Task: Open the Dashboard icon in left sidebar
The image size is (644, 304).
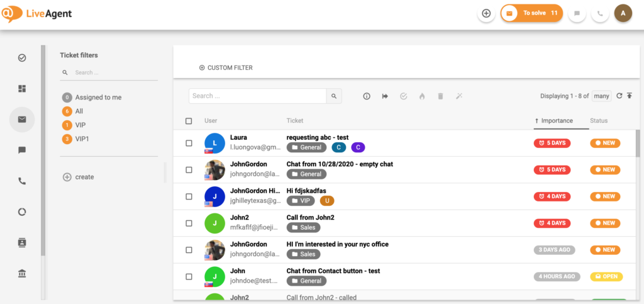Action: (22, 89)
